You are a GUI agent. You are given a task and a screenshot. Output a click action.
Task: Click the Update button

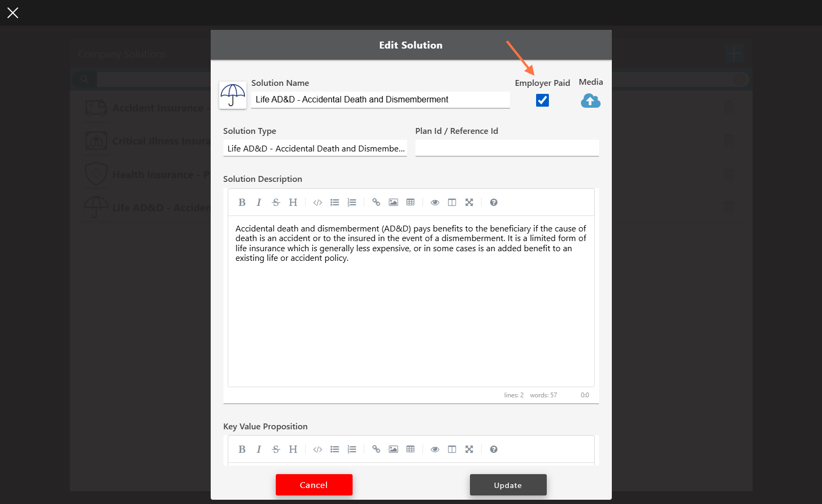508,485
